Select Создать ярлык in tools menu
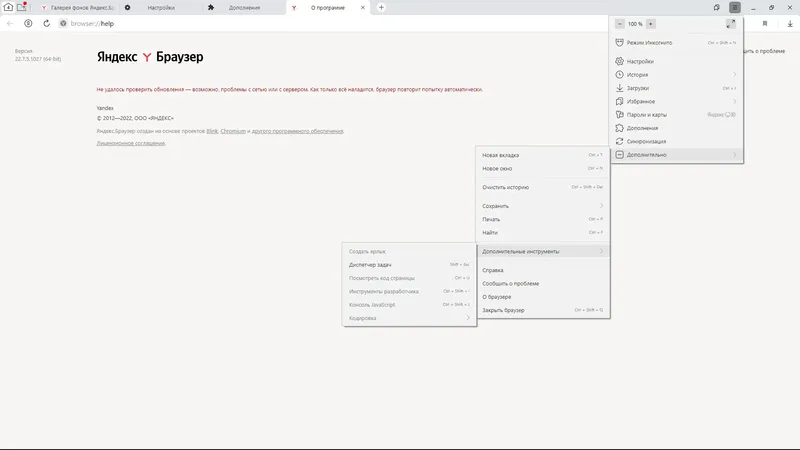This screenshot has height=450, width=800. 409,251
